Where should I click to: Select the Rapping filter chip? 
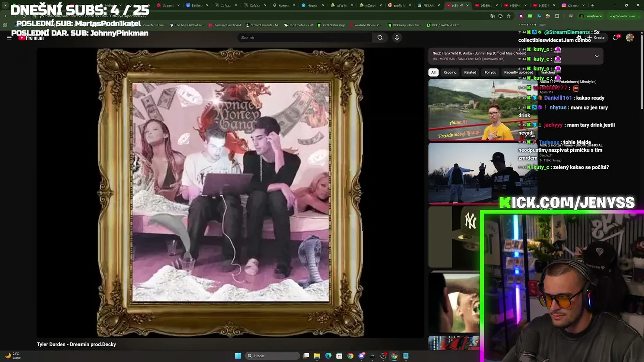coord(450,72)
